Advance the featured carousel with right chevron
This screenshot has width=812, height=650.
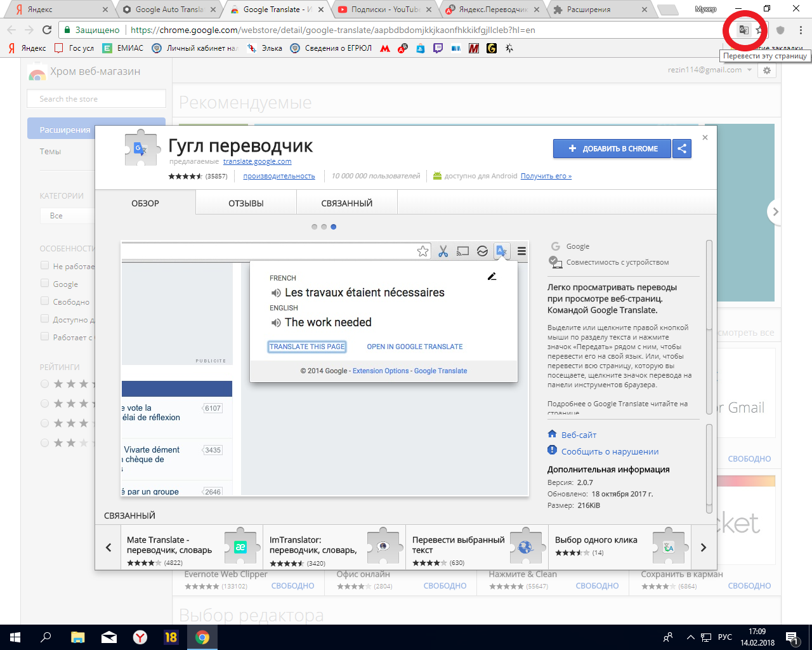775,212
